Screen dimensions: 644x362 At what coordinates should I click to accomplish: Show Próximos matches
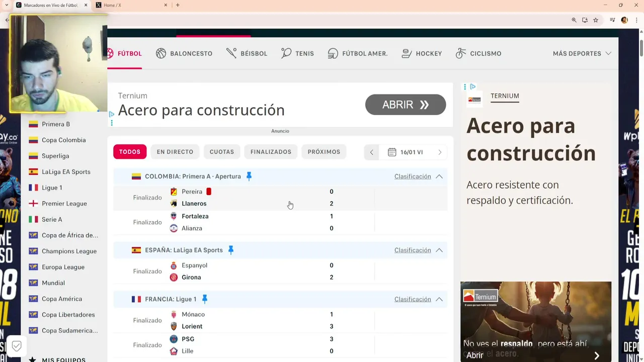point(324,152)
